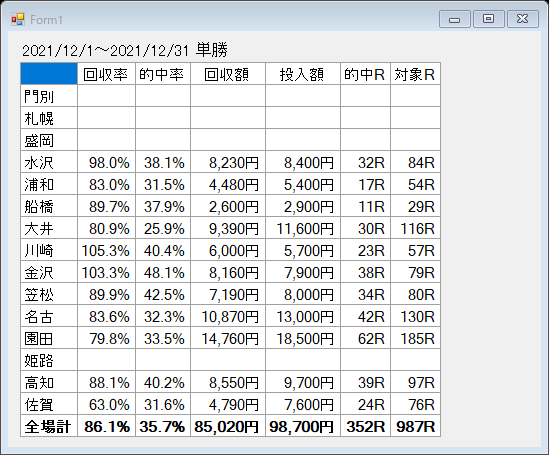Select the 浦和 row label
Viewport: 549px width, 455px height.
49,184
